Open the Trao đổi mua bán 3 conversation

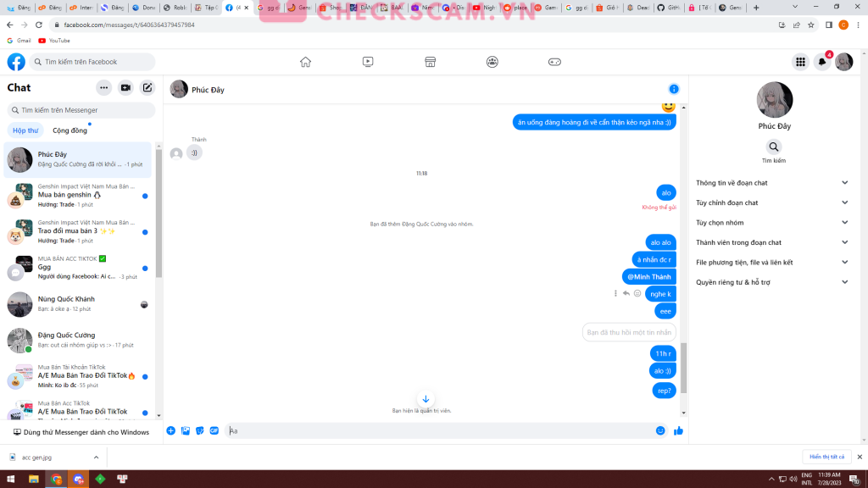point(77,232)
